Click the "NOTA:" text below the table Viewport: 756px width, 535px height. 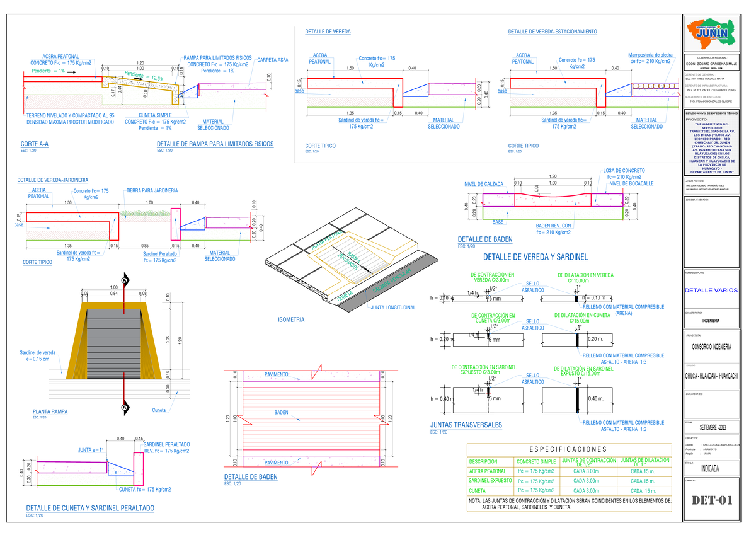click(x=475, y=500)
